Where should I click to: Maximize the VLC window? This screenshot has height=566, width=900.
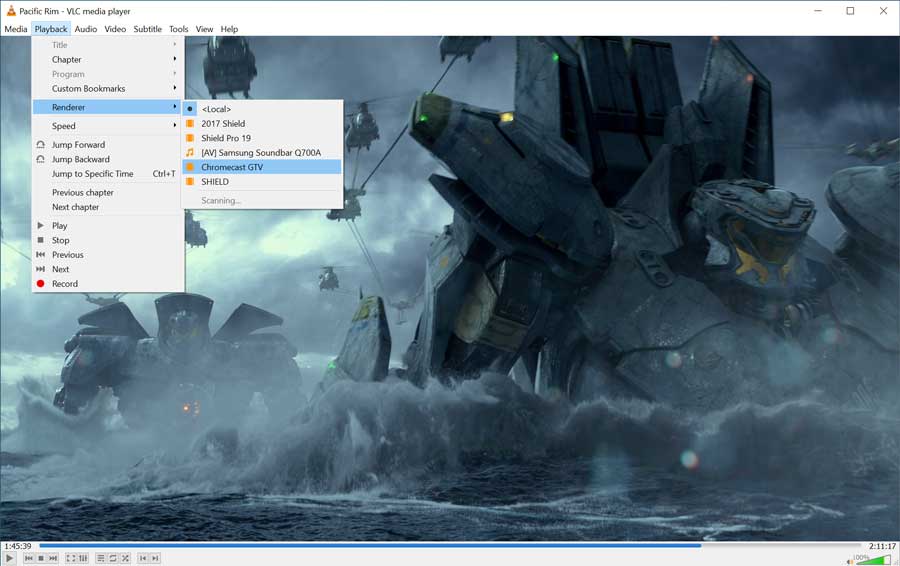(851, 10)
